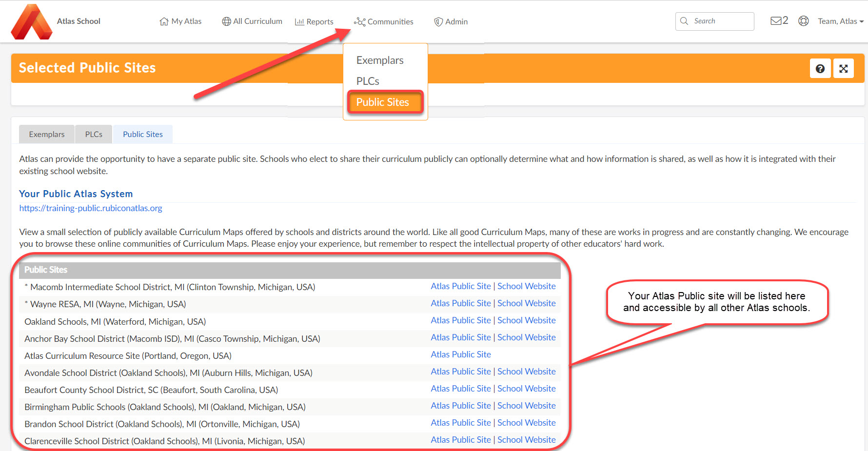The width and height of the screenshot is (868, 451).
Task: Open School Website for Macomb Intermediate
Action: coord(527,286)
